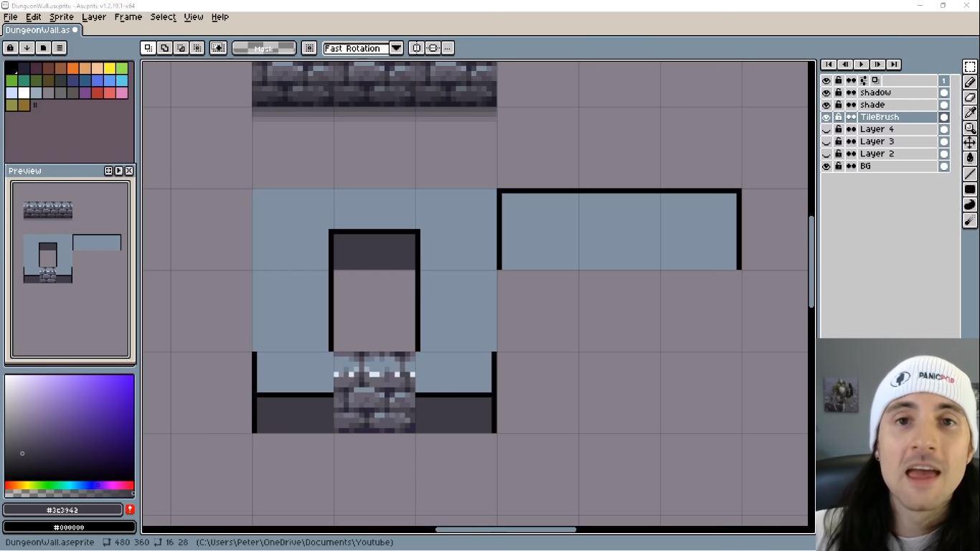Open the File menu
This screenshot has height=551, width=980.
coord(11,17)
